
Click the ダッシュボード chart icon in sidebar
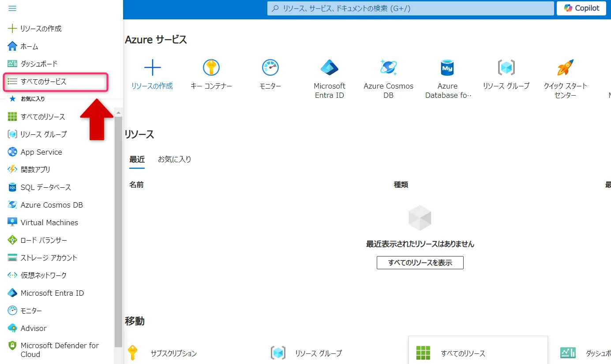tap(12, 64)
